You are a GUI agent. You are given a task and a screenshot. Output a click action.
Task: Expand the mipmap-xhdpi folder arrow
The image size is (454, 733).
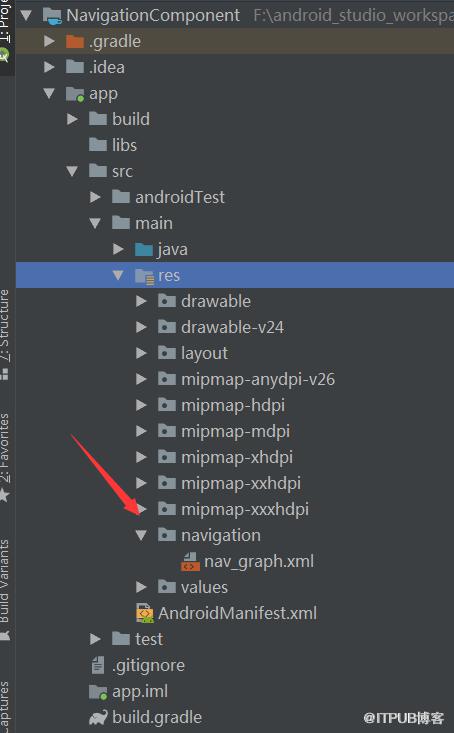point(141,457)
